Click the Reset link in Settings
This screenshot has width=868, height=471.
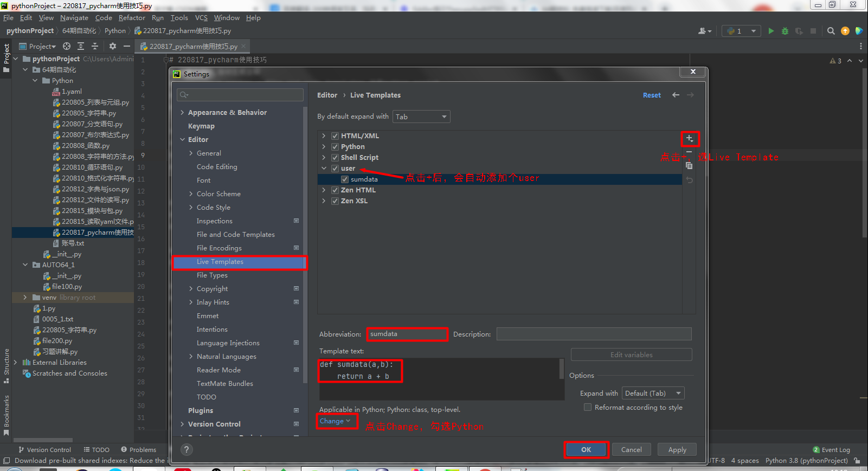click(x=652, y=95)
